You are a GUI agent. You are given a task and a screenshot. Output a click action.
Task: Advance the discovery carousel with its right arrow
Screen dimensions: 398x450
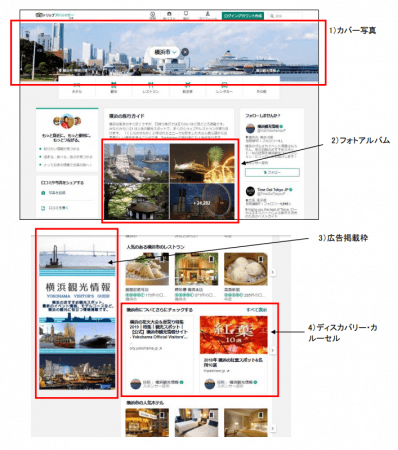(x=273, y=350)
